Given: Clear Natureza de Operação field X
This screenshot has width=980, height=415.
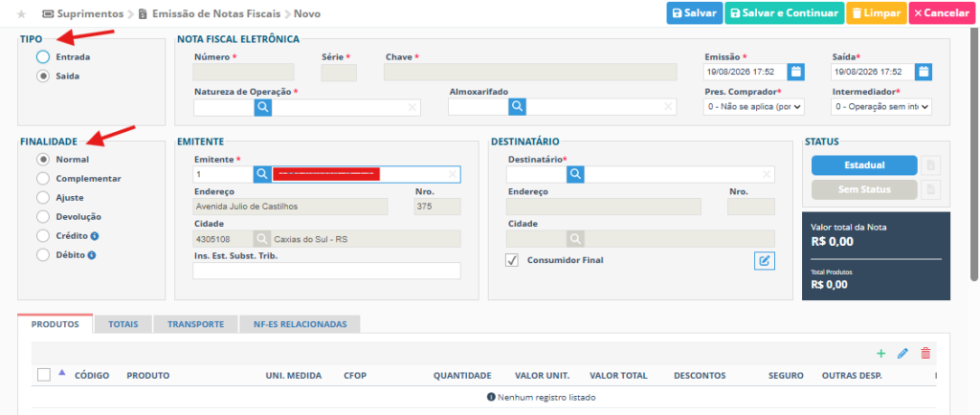Looking at the screenshot, I should (412, 107).
